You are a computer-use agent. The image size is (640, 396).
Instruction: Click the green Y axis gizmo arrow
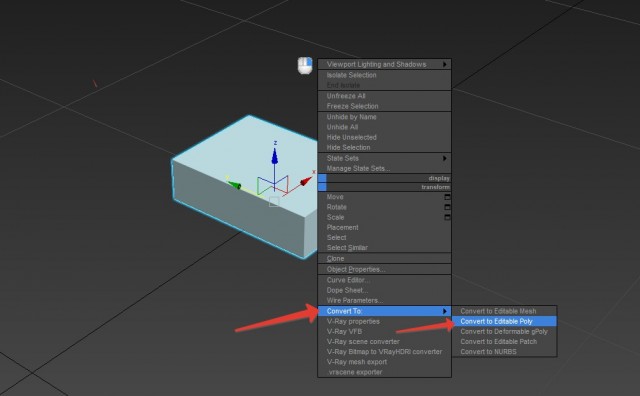pyautogui.click(x=234, y=185)
